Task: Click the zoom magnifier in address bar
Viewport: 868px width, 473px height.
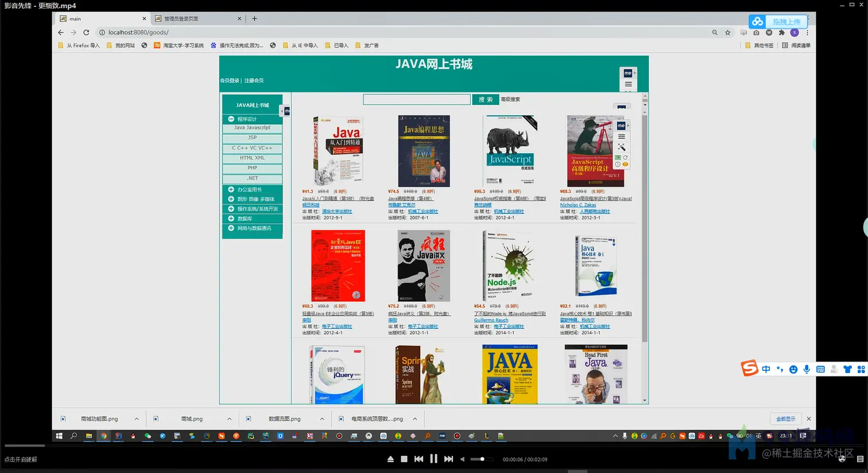Action: tap(715, 33)
